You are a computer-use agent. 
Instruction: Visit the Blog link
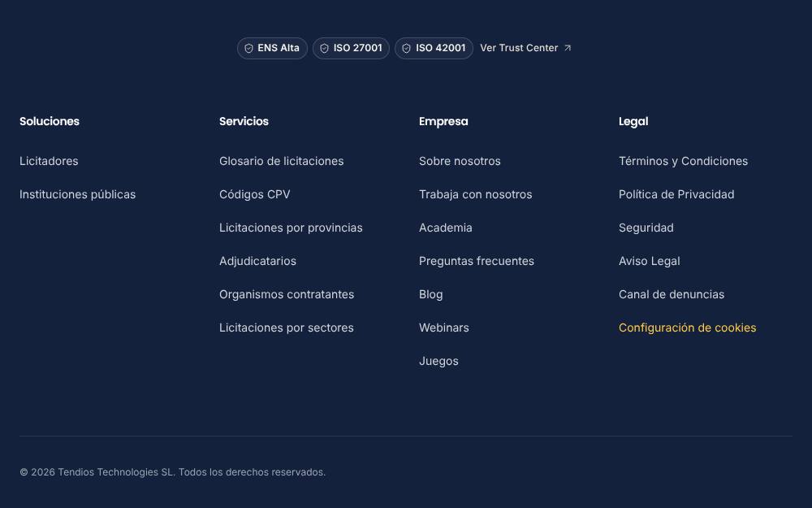tap(431, 294)
